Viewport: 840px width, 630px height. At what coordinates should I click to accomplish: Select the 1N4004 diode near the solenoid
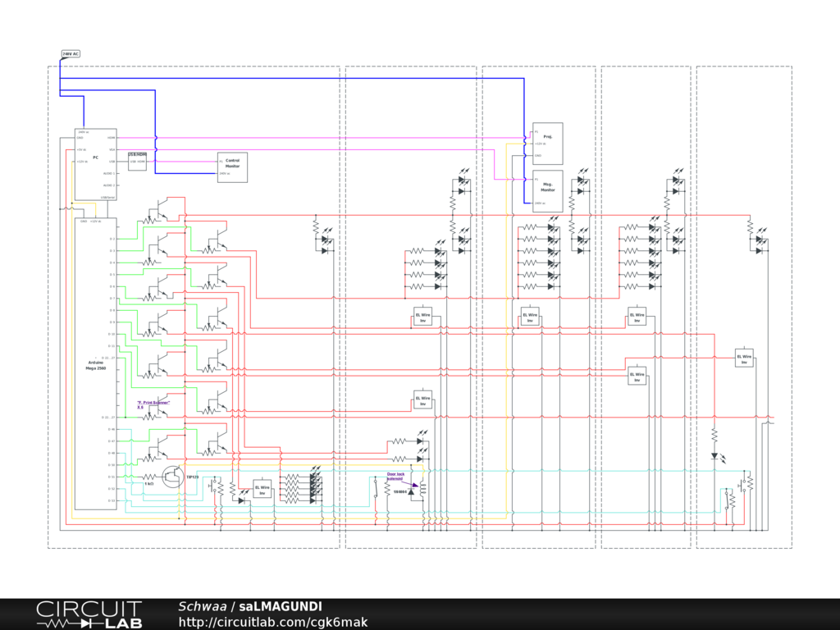point(411,491)
